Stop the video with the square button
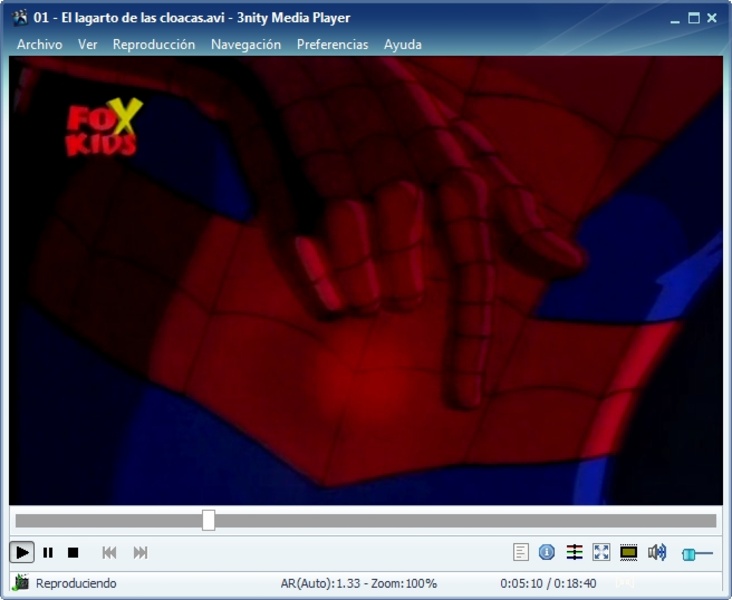The height and width of the screenshot is (600, 732). [x=73, y=552]
